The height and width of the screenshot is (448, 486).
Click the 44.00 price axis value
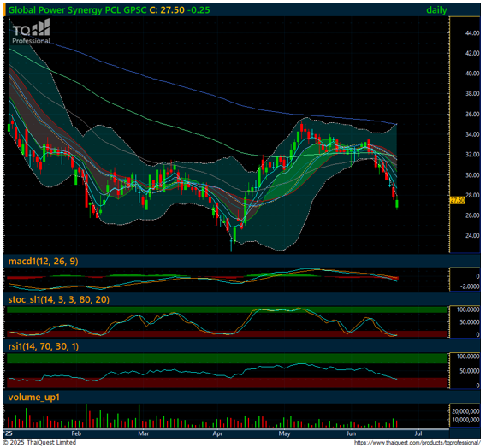tap(472, 33)
